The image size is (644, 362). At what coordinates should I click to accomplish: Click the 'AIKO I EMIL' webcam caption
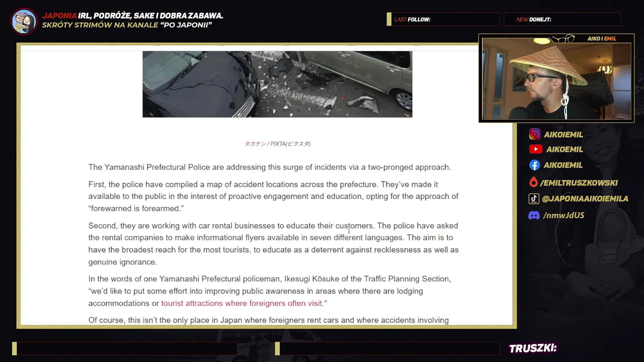[602, 39]
